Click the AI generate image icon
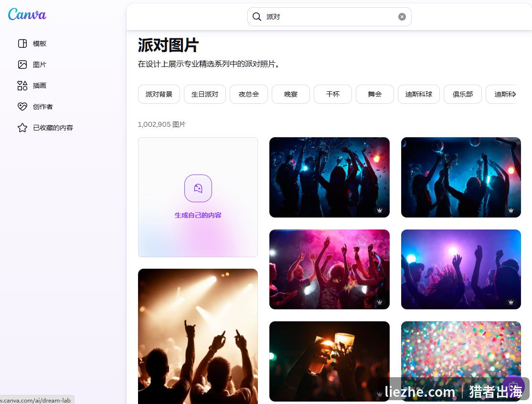The height and width of the screenshot is (404, 532). 198,188
